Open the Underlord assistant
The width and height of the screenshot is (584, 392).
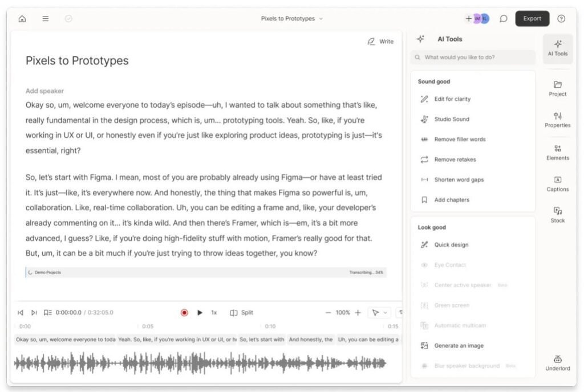(557, 363)
